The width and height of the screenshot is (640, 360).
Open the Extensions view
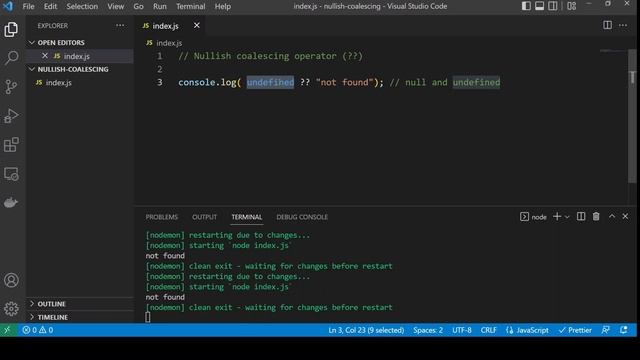tap(11, 144)
